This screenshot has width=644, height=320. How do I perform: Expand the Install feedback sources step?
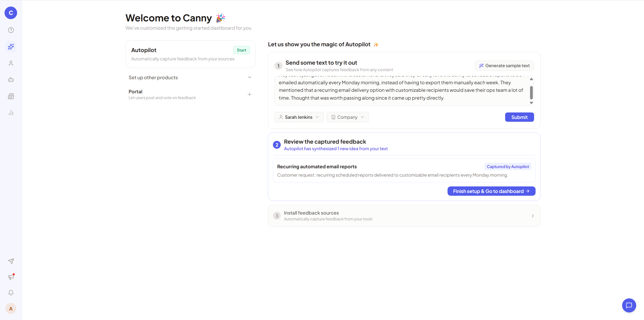tap(404, 216)
